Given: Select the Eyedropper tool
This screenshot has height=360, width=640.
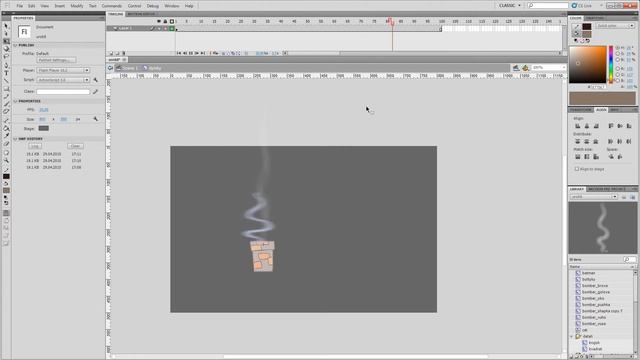Looking at the screenshot, I should point(6,136).
